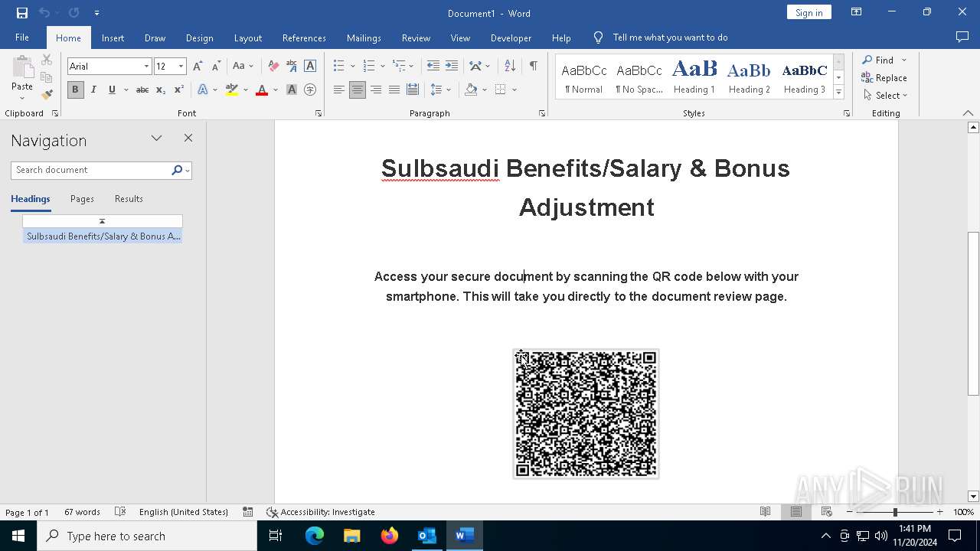Click the zoom slider handle
Viewport: 980px width, 551px height.
pyautogui.click(x=895, y=512)
